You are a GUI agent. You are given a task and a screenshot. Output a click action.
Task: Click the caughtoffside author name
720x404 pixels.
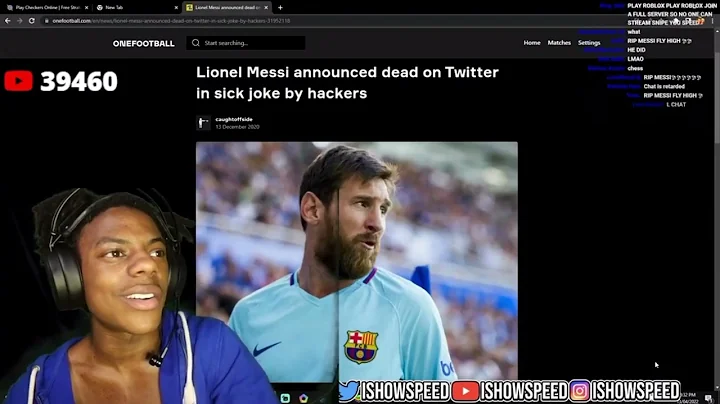click(234, 119)
